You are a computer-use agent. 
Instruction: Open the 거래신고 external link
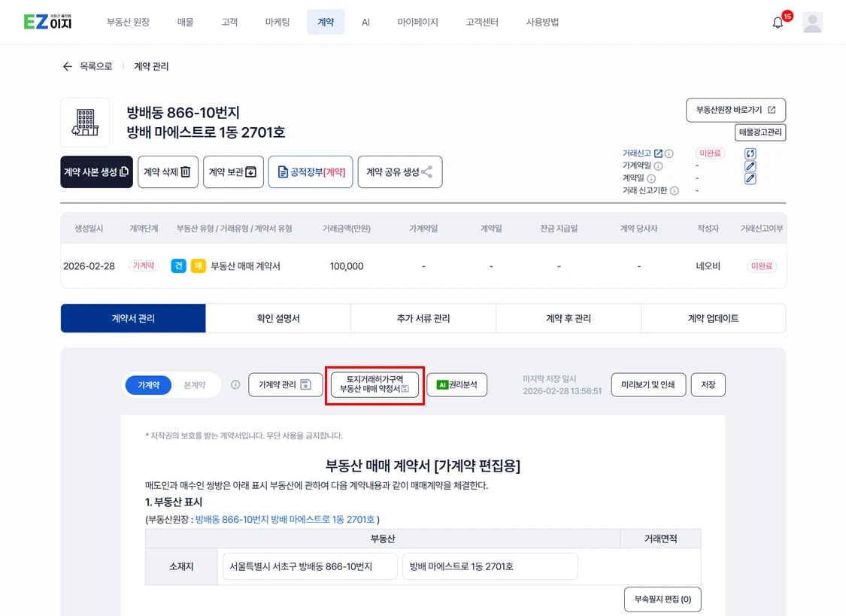[x=658, y=153]
